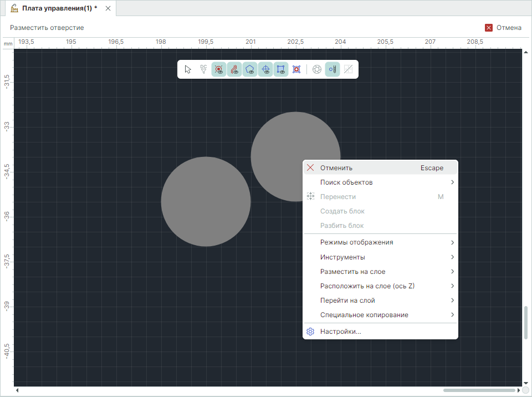Viewport: 532px width, 397px height.
Task: Click the diagonal hatched square icon
Action: click(x=348, y=69)
